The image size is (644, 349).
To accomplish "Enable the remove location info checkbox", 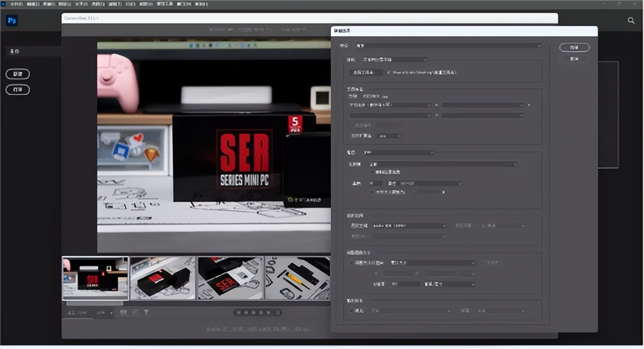I will pyautogui.click(x=372, y=172).
